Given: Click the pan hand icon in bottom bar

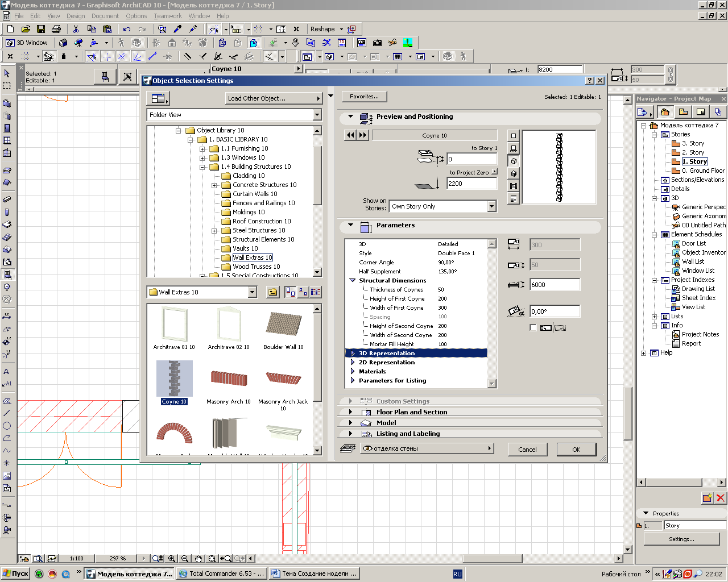Looking at the screenshot, I should pos(198,559).
